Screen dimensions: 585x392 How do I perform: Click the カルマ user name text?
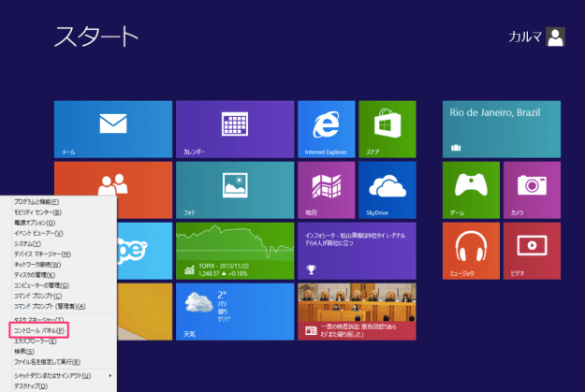pyautogui.click(x=525, y=36)
